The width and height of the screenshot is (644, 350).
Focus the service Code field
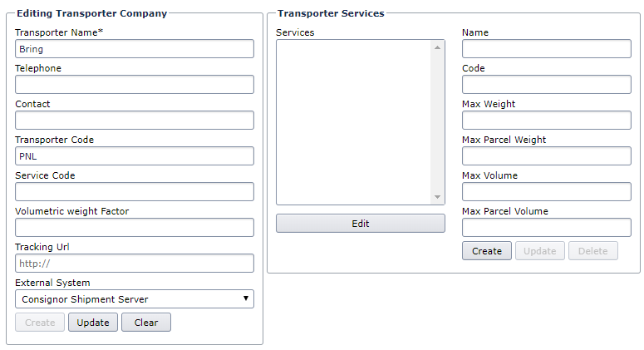coord(546,85)
